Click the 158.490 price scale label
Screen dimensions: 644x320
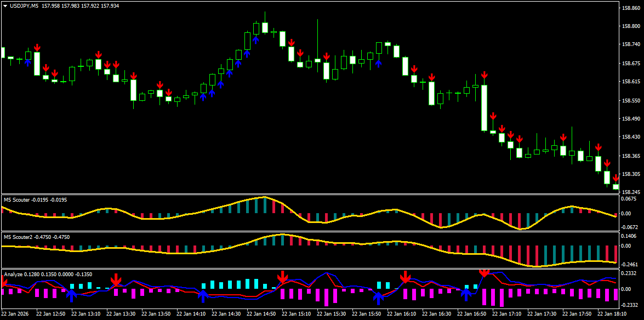click(632, 119)
